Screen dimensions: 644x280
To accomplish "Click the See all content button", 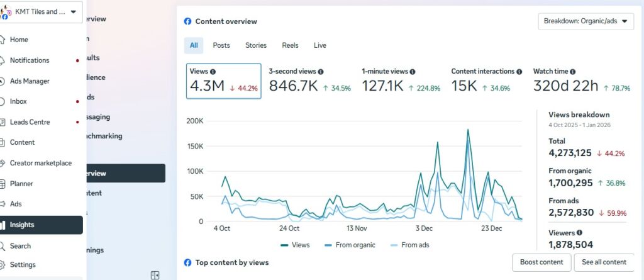I will [604, 262].
